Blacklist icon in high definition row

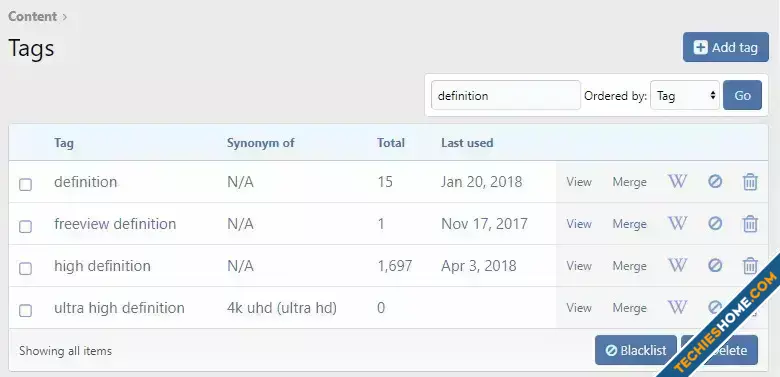715,266
